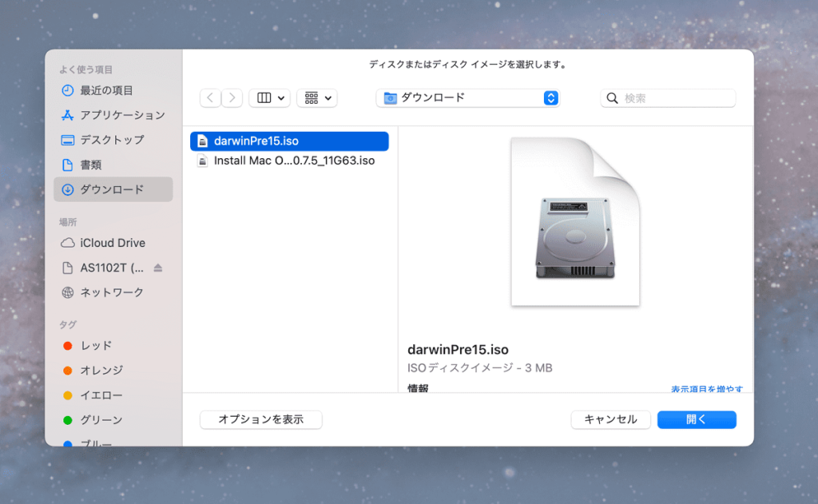
Task: Click the グリーン tag
Action: (x=113, y=420)
